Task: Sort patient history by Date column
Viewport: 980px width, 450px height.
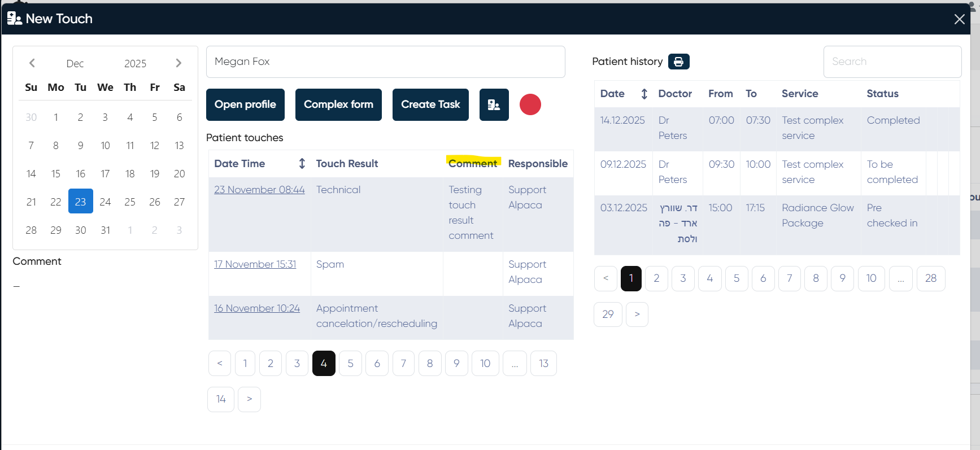Action: click(x=644, y=94)
